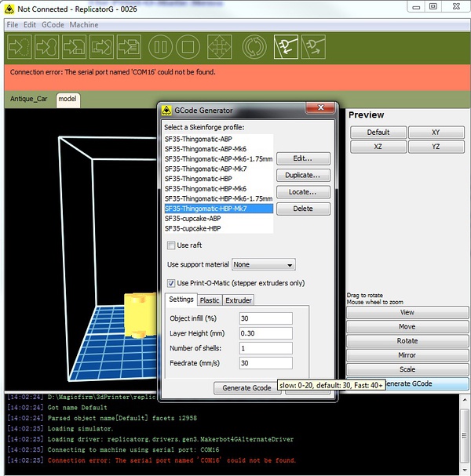Click the Object infill input field
The width and height of the screenshot is (471, 476).
pos(266,318)
